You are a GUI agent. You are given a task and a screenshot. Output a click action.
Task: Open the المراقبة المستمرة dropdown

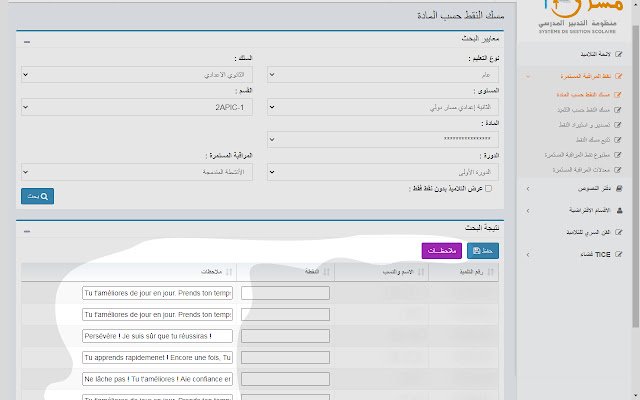pos(137,172)
